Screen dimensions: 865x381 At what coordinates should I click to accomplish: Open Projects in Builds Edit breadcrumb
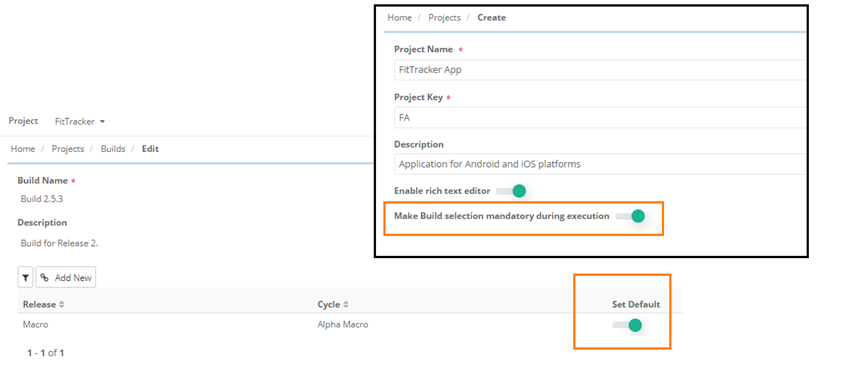point(68,149)
